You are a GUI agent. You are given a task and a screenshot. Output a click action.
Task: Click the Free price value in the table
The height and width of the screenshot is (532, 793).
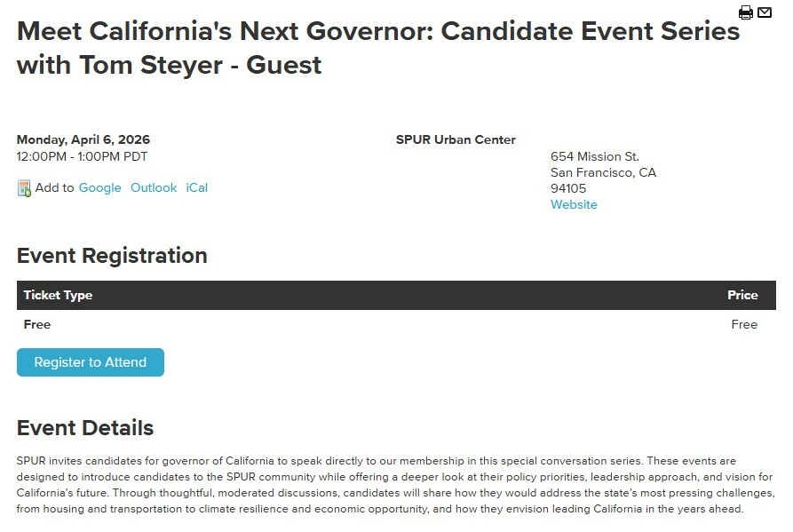point(744,324)
